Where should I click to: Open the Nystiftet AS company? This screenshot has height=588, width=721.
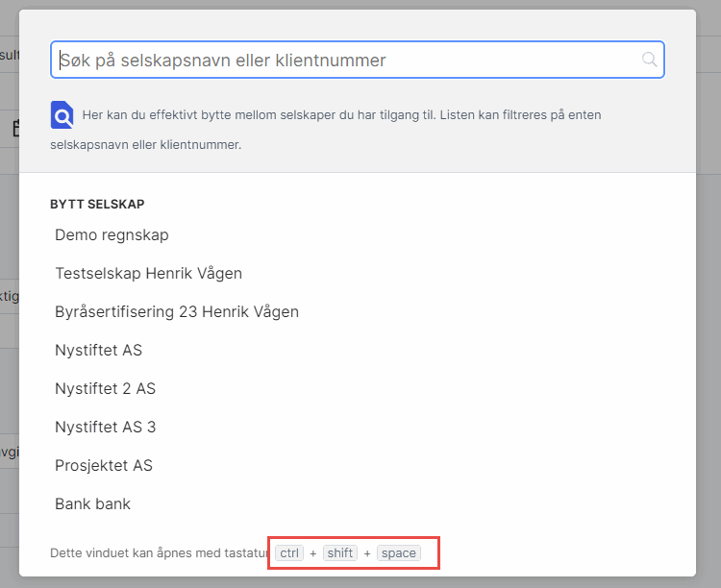coord(98,350)
